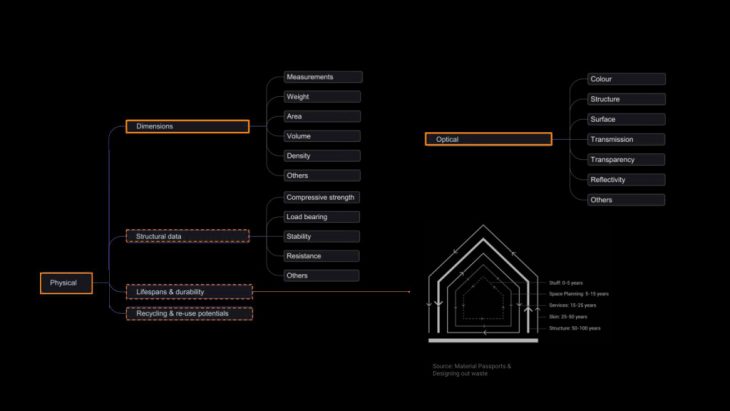
Task: Choose the Volume property box
Action: pyautogui.click(x=322, y=136)
